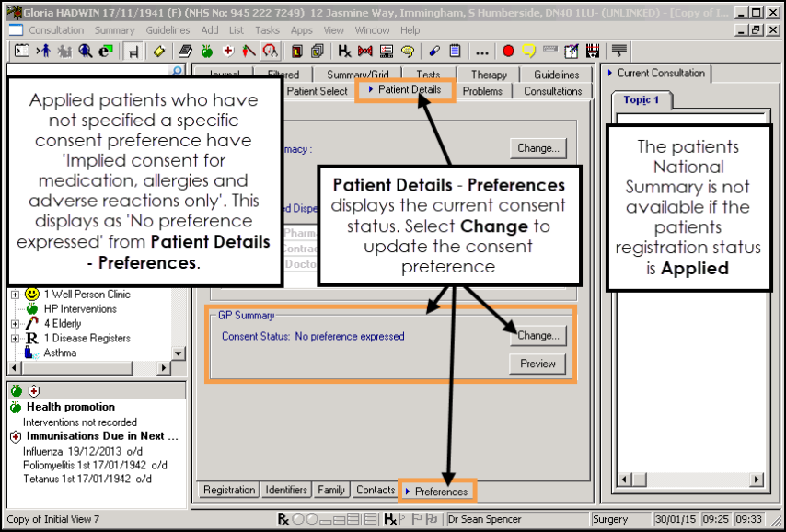786x532 pixels.
Task: Click the Rx prescription toolbar icon
Action: [345, 51]
